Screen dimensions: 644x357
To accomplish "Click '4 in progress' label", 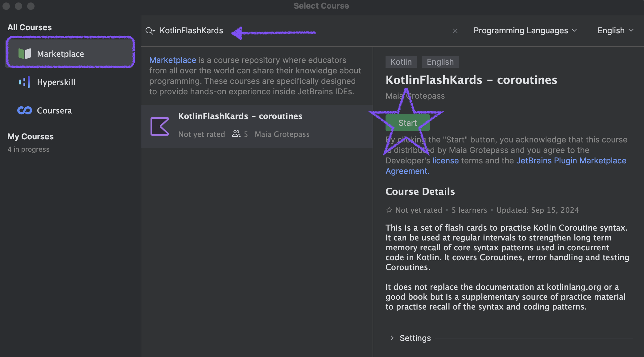I will pos(28,149).
